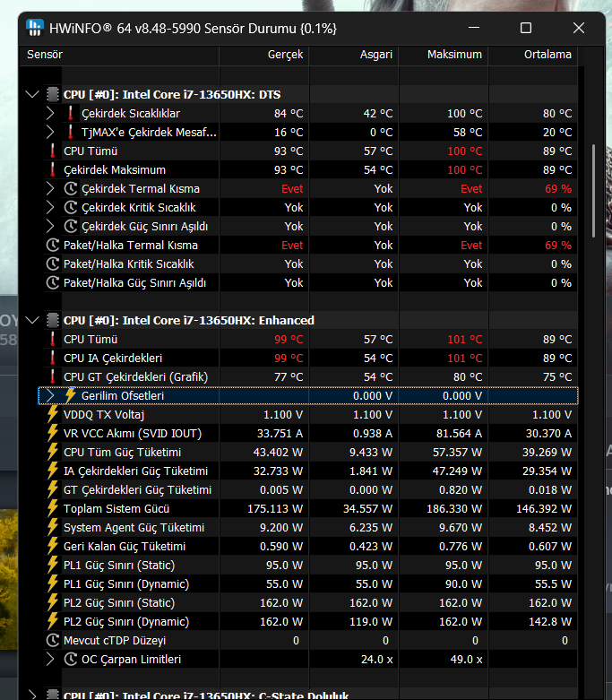Click the 58 °C maximum TjMAX distance
Image resolution: width=612 pixels, height=700 pixels.
(468, 132)
